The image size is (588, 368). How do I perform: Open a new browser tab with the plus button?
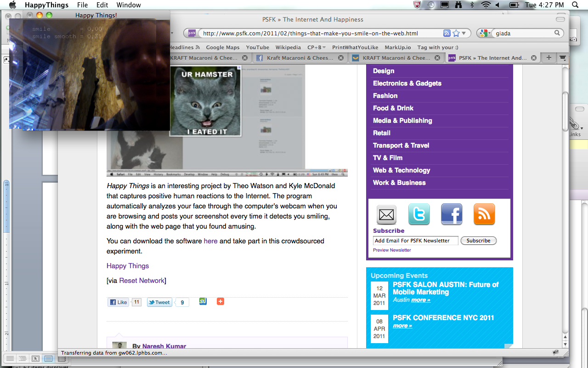(x=548, y=58)
